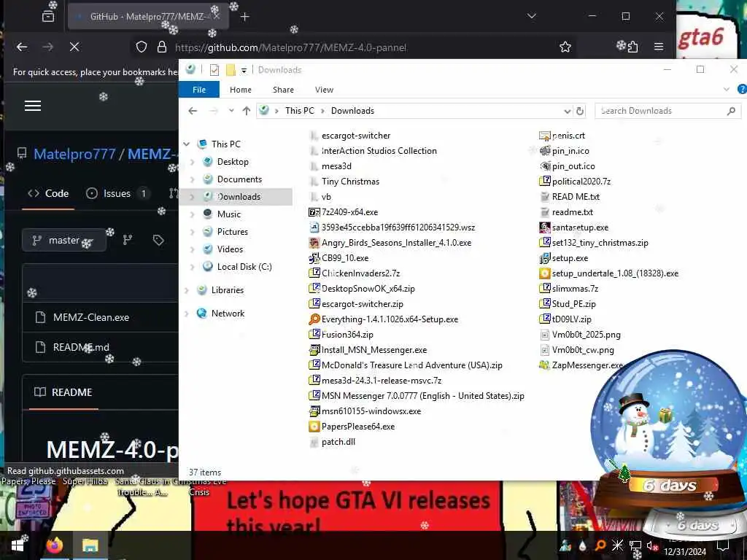Click the network tray icon
Image resolution: width=747 pixels, height=560 pixels.
pyautogui.click(x=635, y=545)
